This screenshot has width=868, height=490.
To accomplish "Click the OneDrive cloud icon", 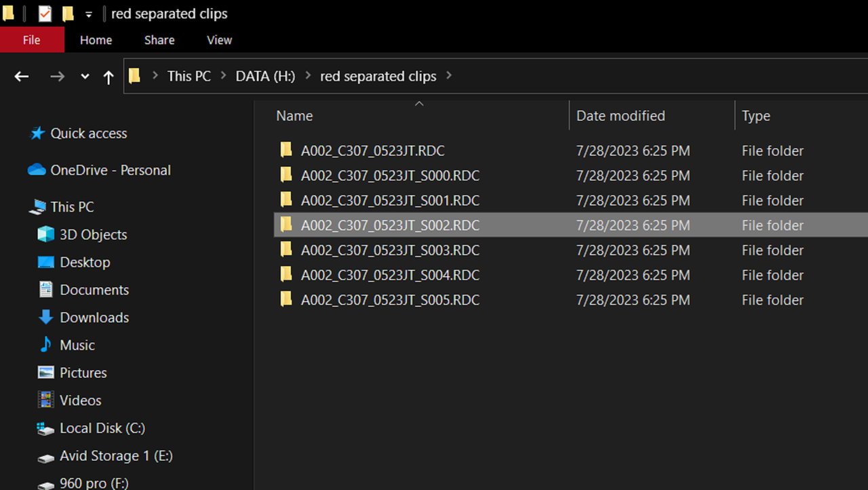I will pos(37,170).
